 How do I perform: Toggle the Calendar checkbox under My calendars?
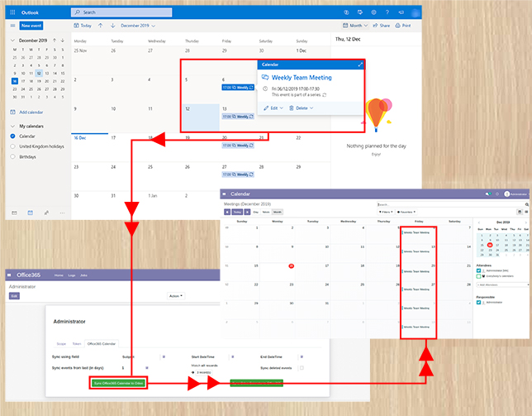12,136
